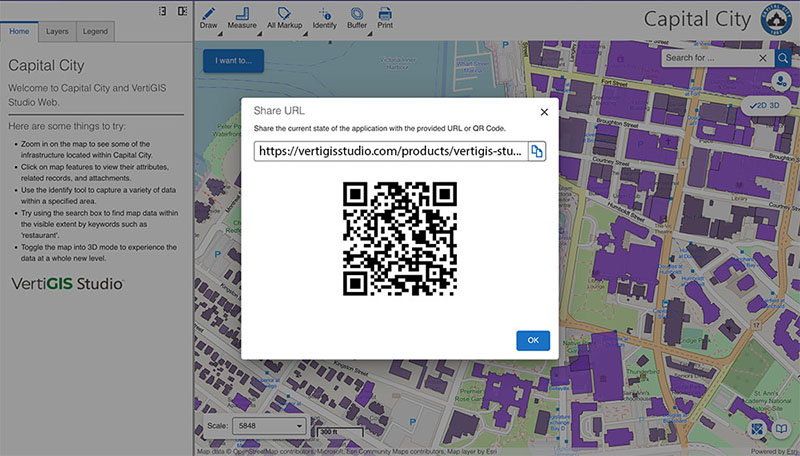Viewport: 800px width, 456px height.
Task: Click the Capital City crest logo
Action: point(776,19)
